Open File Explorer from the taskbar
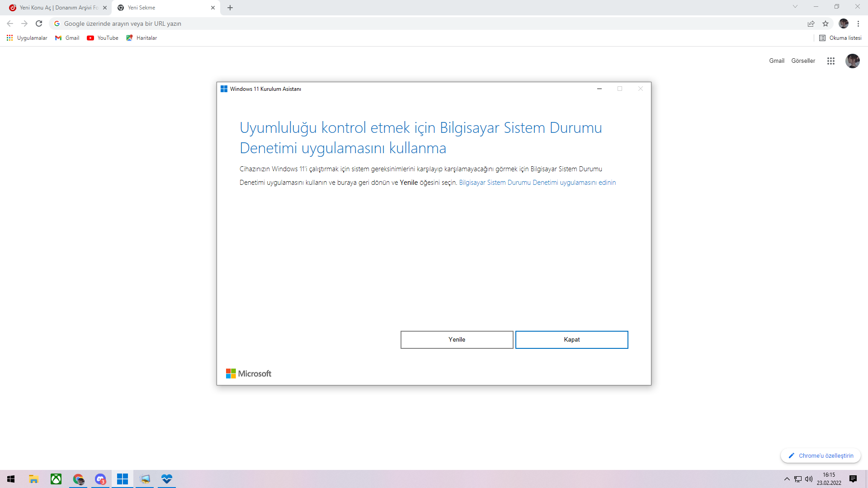868x488 pixels. coord(33,479)
